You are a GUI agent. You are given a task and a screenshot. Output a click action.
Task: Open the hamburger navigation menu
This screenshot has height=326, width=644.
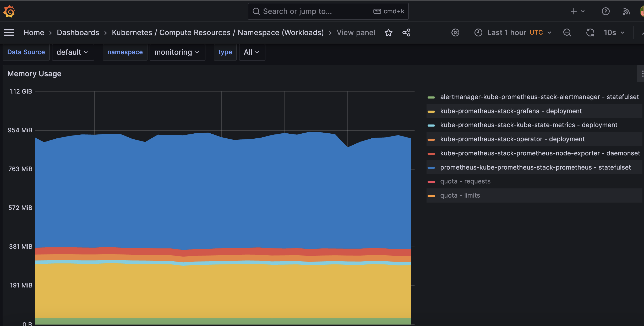click(x=9, y=32)
